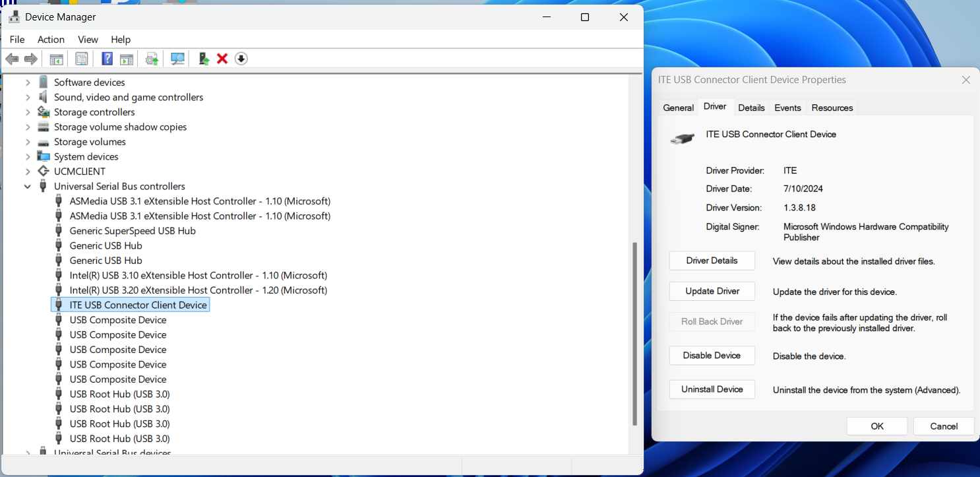
Task: Click the Back arrow in the toolbar
Action: [12, 59]
